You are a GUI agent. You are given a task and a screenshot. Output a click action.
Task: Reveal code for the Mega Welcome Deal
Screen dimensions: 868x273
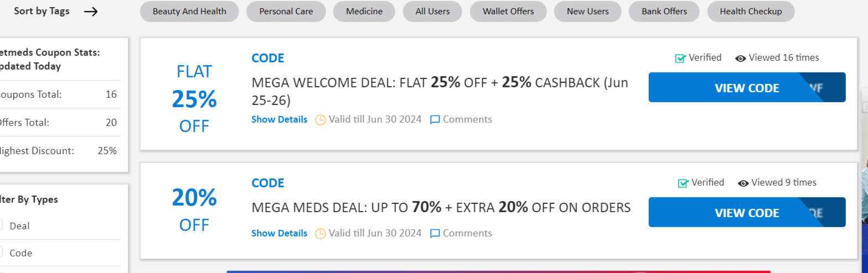[x=747, y=88]
